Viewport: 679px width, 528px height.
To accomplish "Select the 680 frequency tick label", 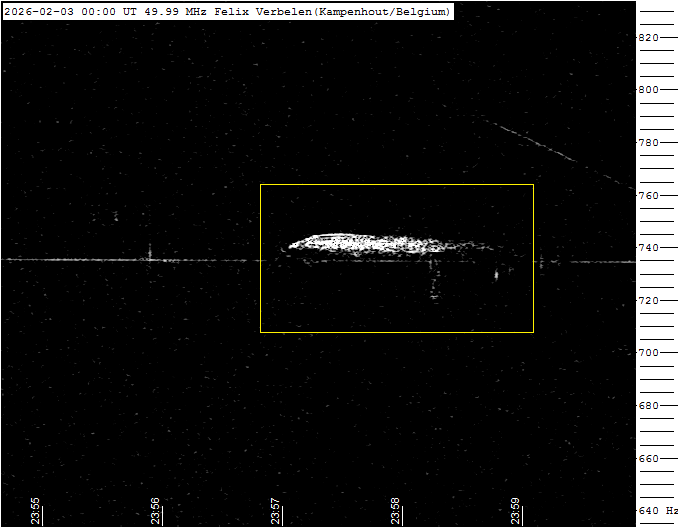I will click(x=649, y=405).
